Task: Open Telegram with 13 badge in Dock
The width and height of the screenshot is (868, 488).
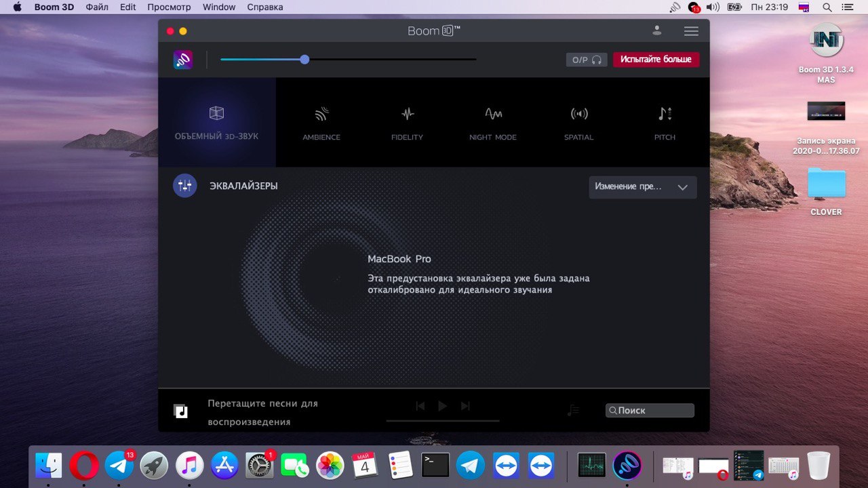Action: point(119,466)
